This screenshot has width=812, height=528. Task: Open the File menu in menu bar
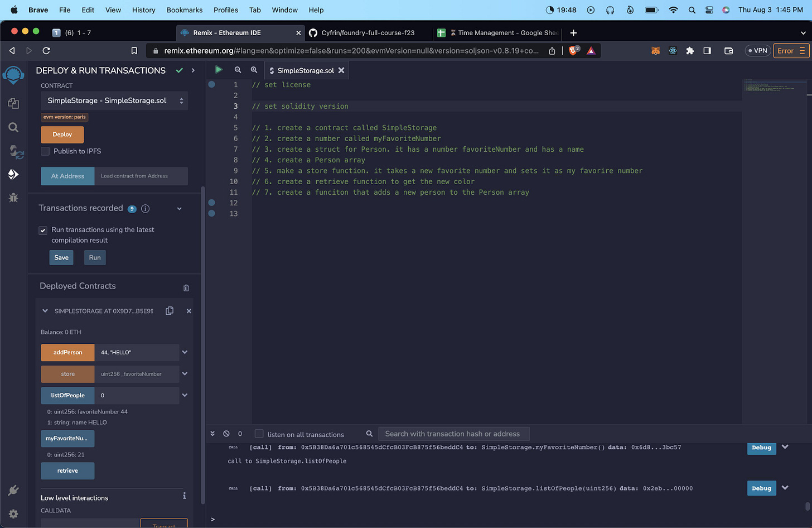[65, 10]
